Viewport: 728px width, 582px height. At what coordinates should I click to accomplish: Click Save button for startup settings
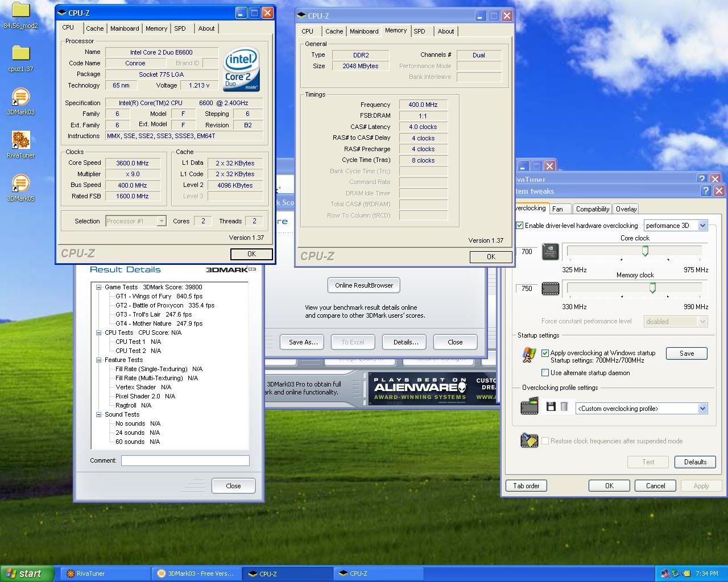pos(686,354)
